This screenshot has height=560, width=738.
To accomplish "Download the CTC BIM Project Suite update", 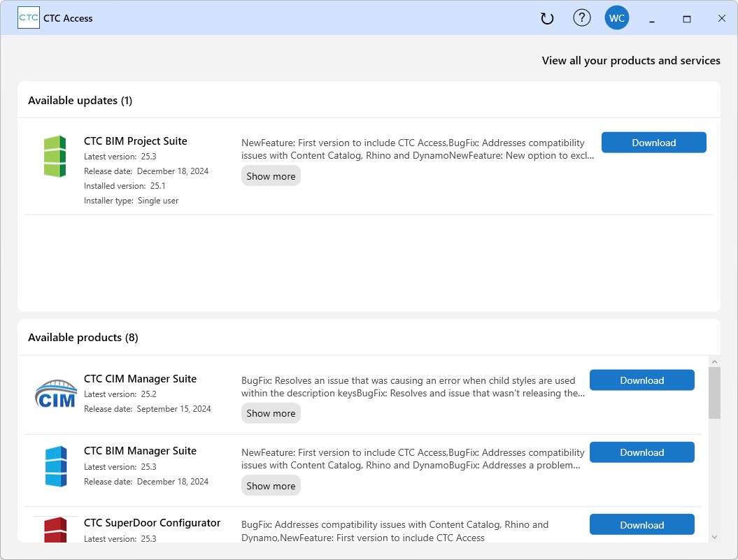I will (653, 143).
